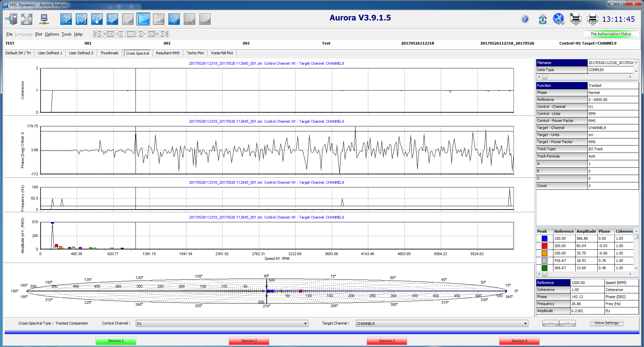Click the More Settings button
This screenshot has width=644, height=347.
point(607,323)
